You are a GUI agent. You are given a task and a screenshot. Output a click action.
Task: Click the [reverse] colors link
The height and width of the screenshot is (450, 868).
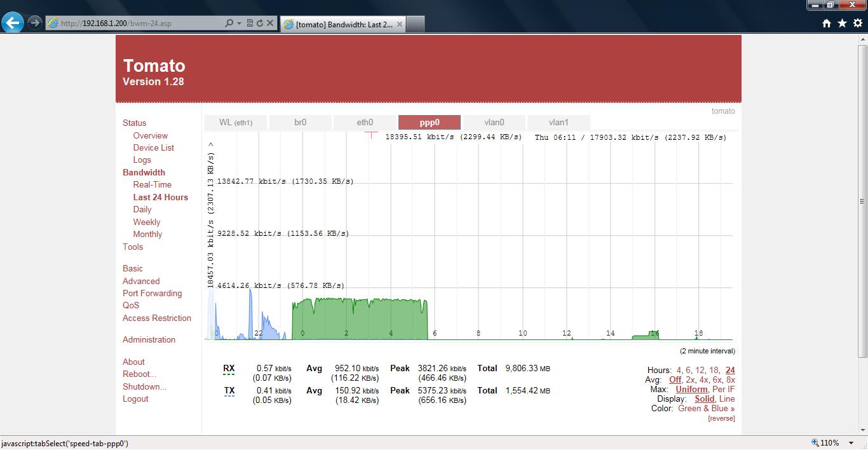point(721,418)
